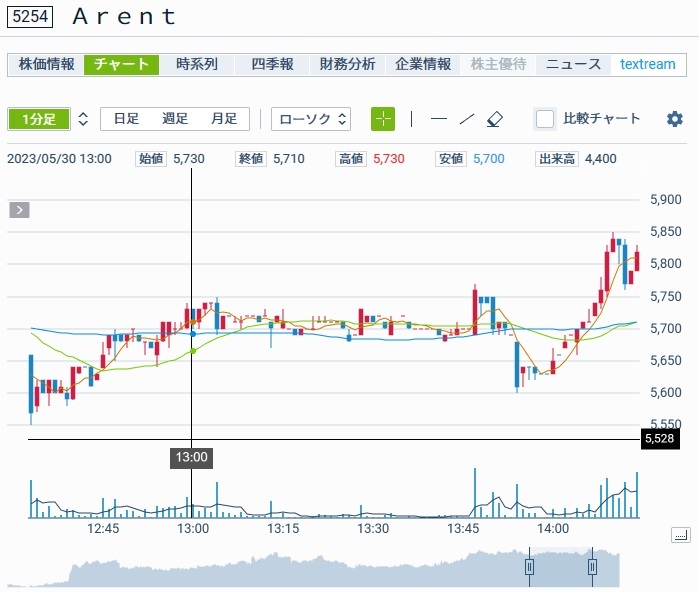699x592 pixels.
Task: Click the left range slider handle
Action: point(530,567)
